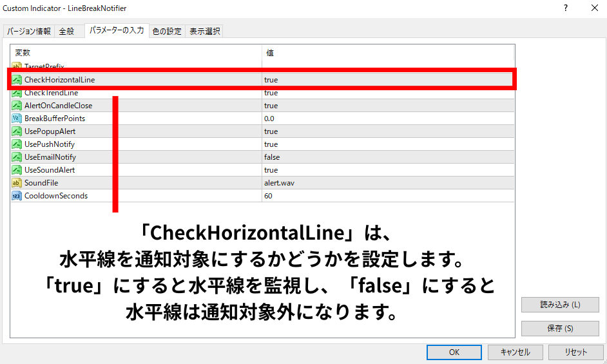Click the help question mark button

[x=566, y=8]
